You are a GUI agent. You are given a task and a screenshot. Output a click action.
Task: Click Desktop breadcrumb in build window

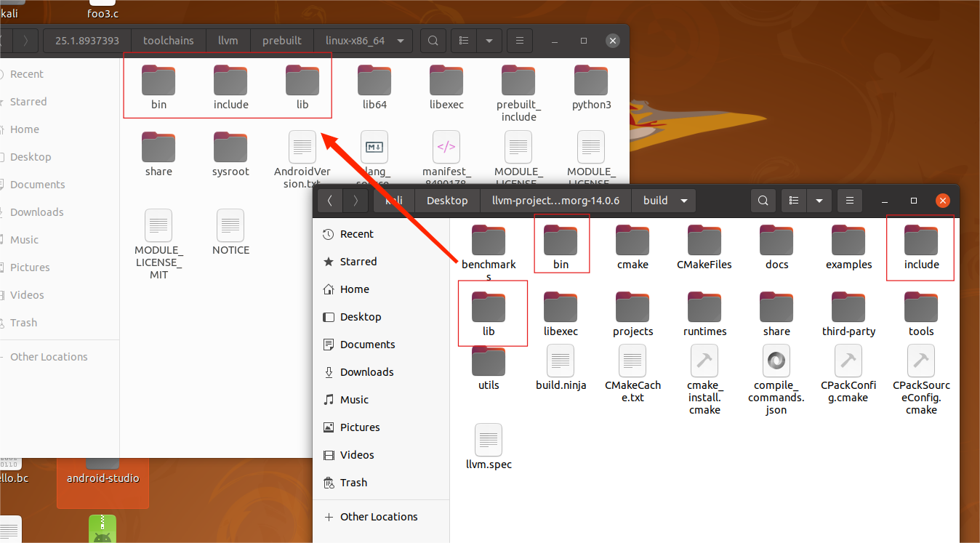[x=447, y=201]
